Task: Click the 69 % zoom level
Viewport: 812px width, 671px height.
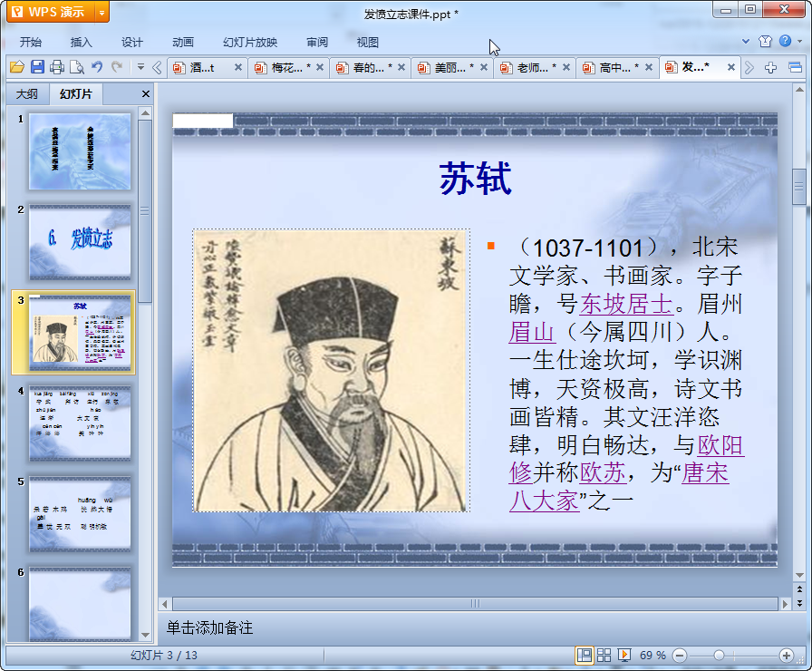Action: [x=652, y=656]
